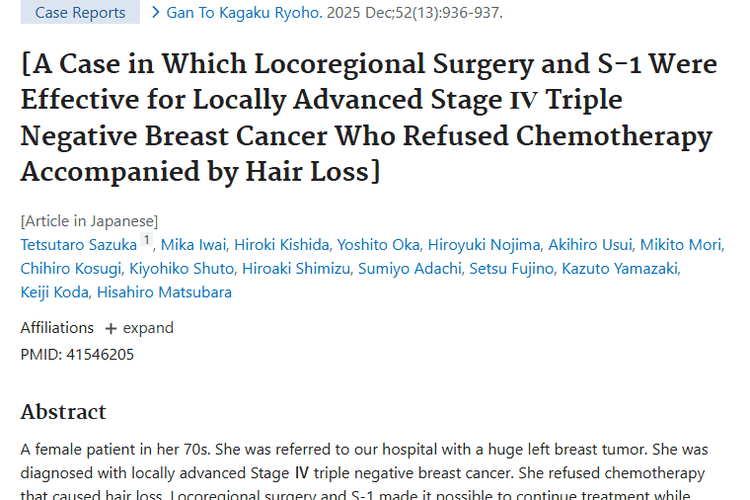Open author Kazuto Yamazaki's link

pos(620,269)
